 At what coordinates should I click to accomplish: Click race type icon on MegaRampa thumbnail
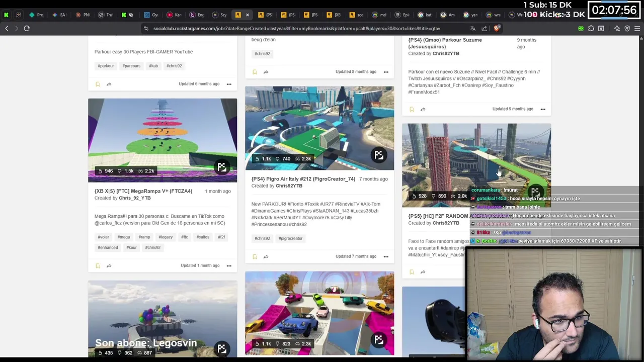pyautogui.click(x=222, y=167)
